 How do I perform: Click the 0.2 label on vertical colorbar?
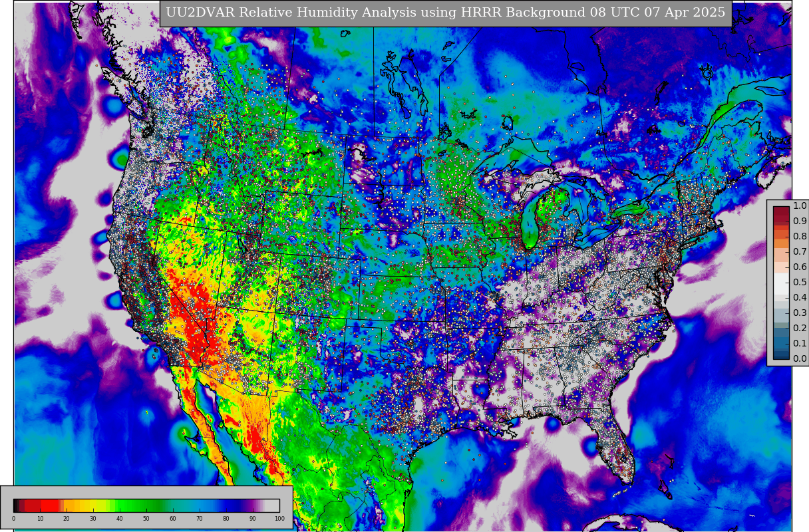800,328
